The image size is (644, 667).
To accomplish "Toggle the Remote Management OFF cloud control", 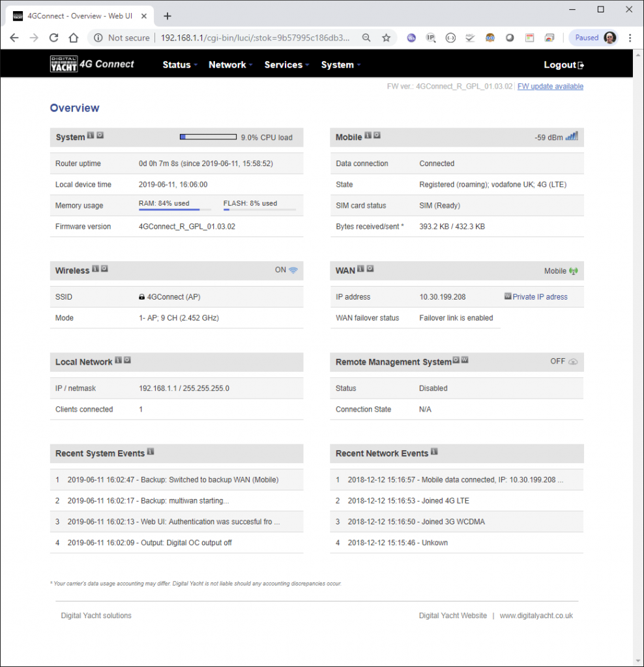I will [x=574, y=362].
